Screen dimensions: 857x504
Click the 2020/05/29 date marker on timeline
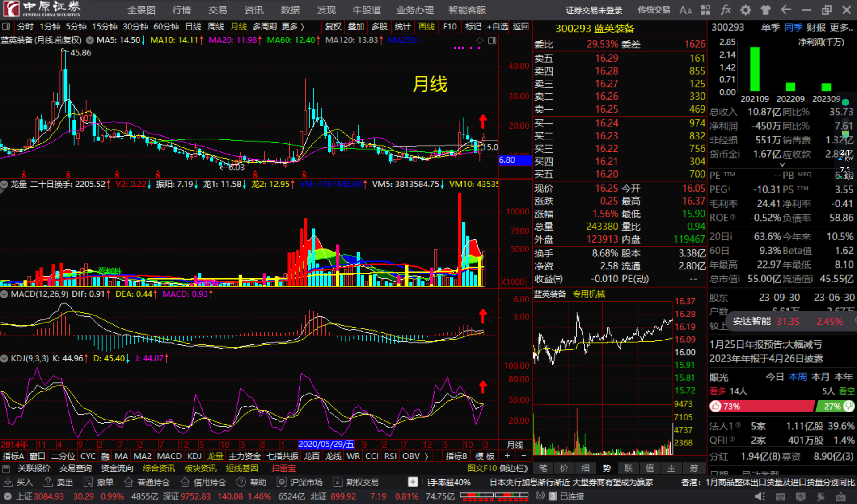click(x=326, y=445)
